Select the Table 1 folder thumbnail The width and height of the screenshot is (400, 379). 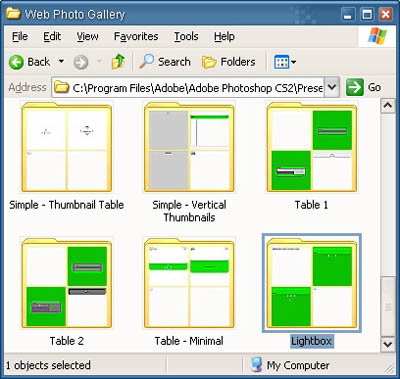[x=311, y=147]
